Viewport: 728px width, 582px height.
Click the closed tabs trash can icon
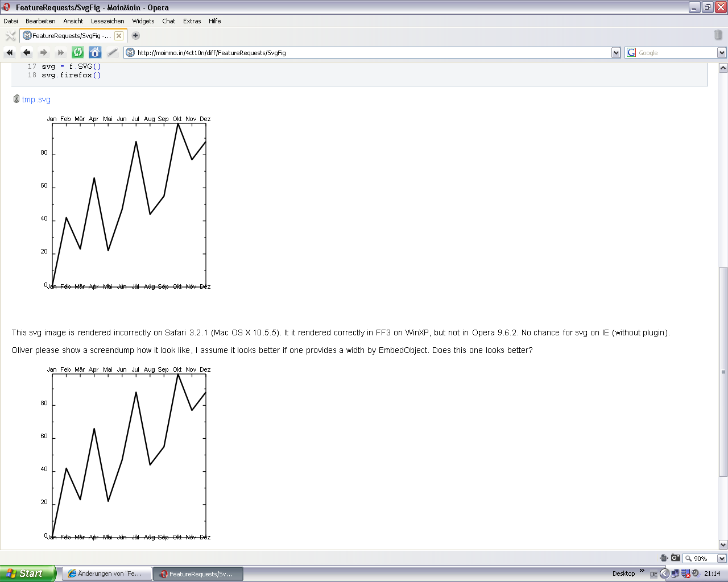pyautogui.click(x=718, y=35)
